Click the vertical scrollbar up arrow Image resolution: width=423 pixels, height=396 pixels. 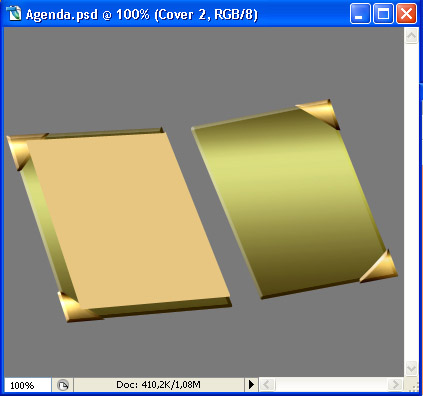[x=411, y=36]
